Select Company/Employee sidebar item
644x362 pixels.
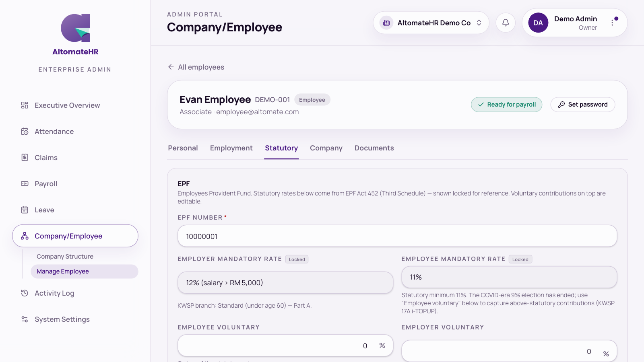coord(75,236)
